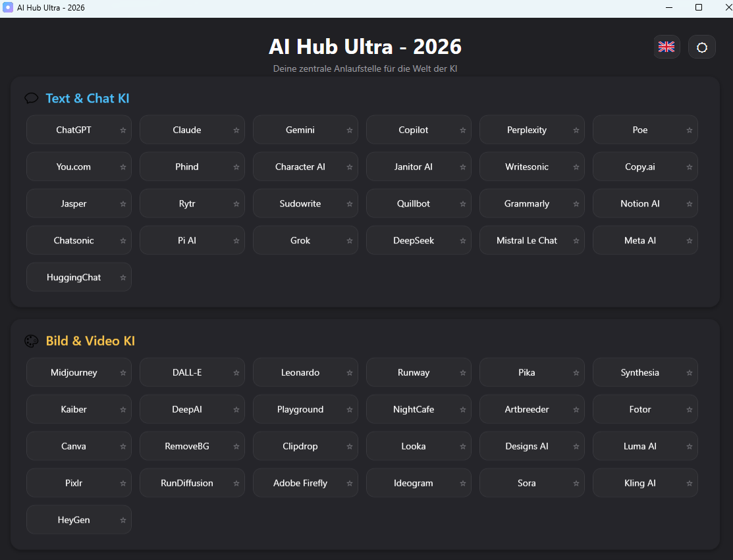Launch Fotor
The height and width of the screenshot is (560, 733).
pyautogui.click(x=645, y=409)
